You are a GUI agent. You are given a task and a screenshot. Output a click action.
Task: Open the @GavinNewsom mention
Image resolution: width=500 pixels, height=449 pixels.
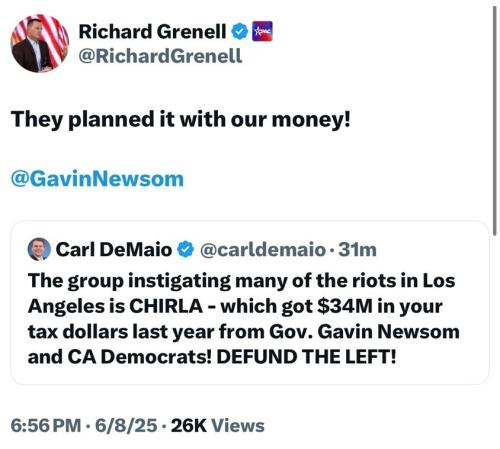click(x=97, y=179)
